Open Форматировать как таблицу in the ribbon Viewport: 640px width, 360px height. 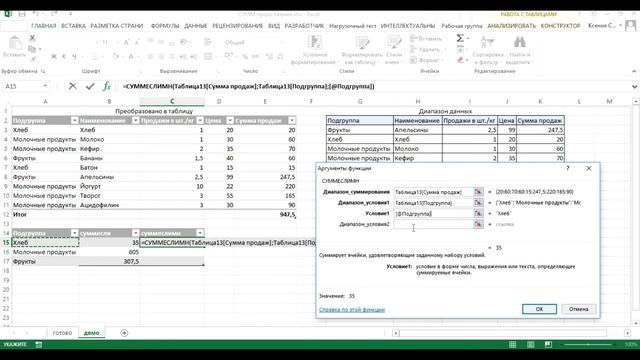[x=362, y=50]
